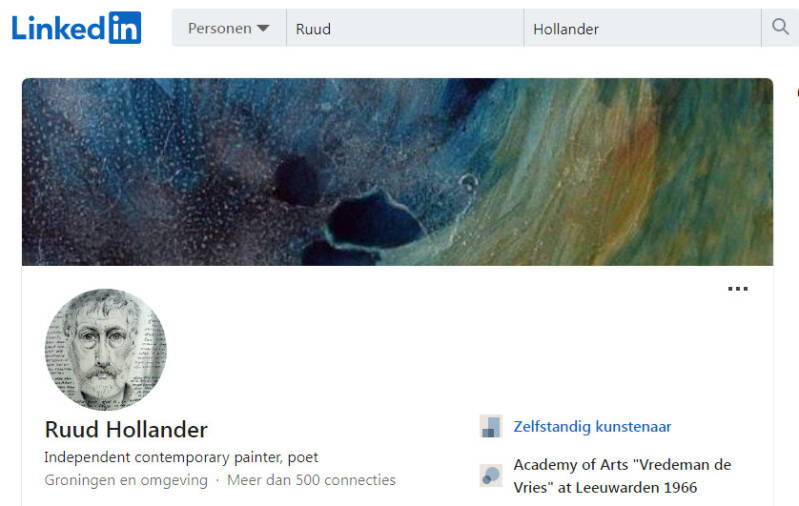Open the Zelfstandig kunstenaar link

pos(592,427)
